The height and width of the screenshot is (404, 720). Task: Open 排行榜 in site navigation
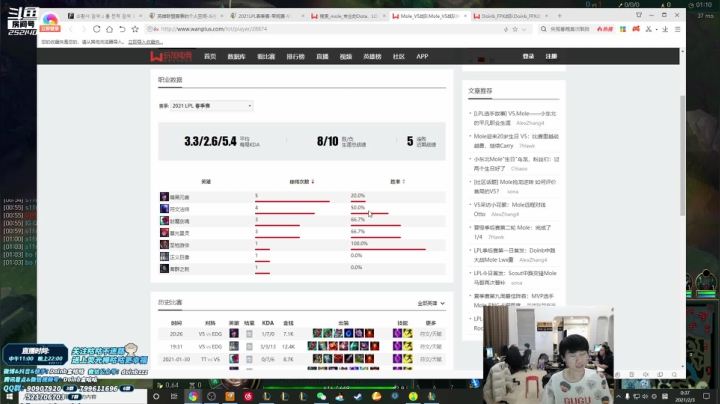point(295,56)
